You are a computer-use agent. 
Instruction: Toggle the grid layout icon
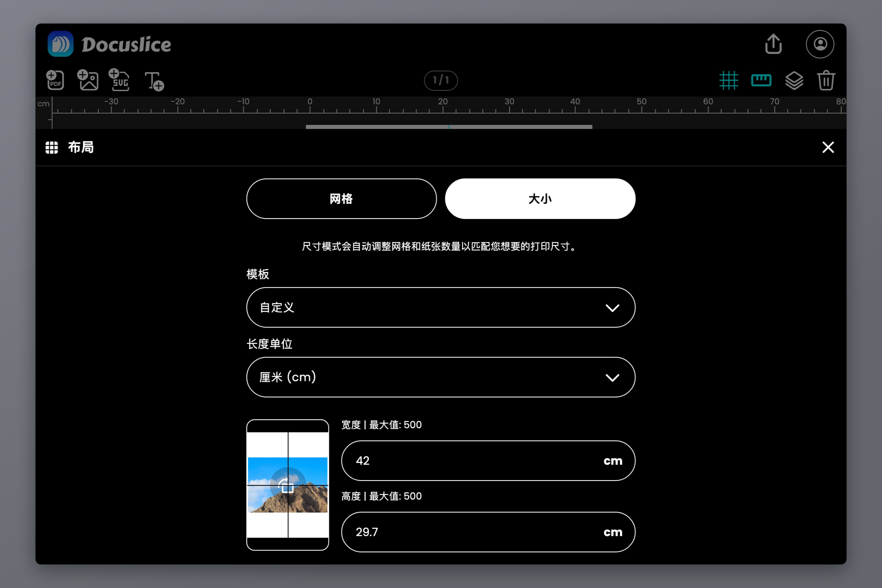tap(729, 80)
